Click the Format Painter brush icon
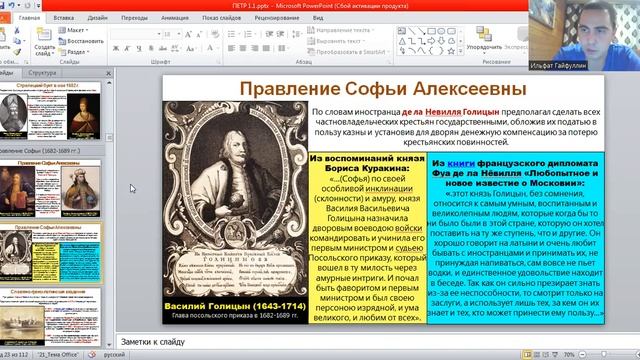Viewport: 640px width, 360px height. coord(17,52)
